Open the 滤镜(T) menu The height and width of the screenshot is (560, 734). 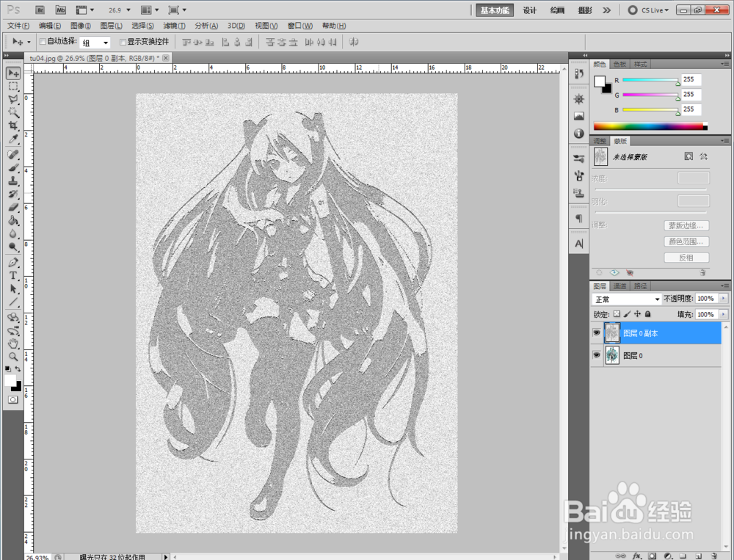tap(174, 26)
